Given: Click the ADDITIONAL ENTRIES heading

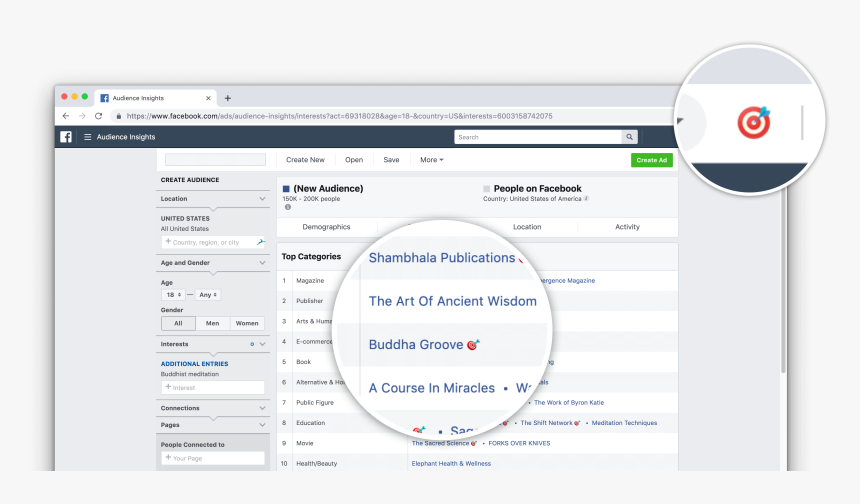Looking at the screenshot, I should 194,364.
